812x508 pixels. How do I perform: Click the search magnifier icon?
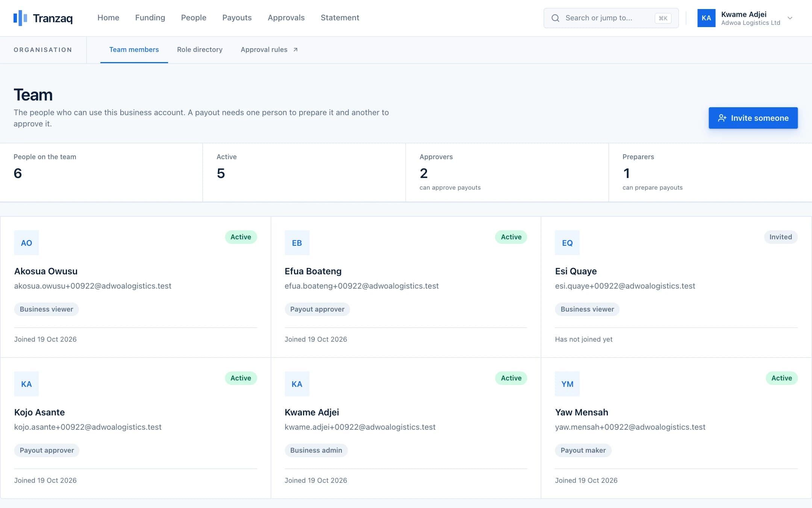(555, 18)
